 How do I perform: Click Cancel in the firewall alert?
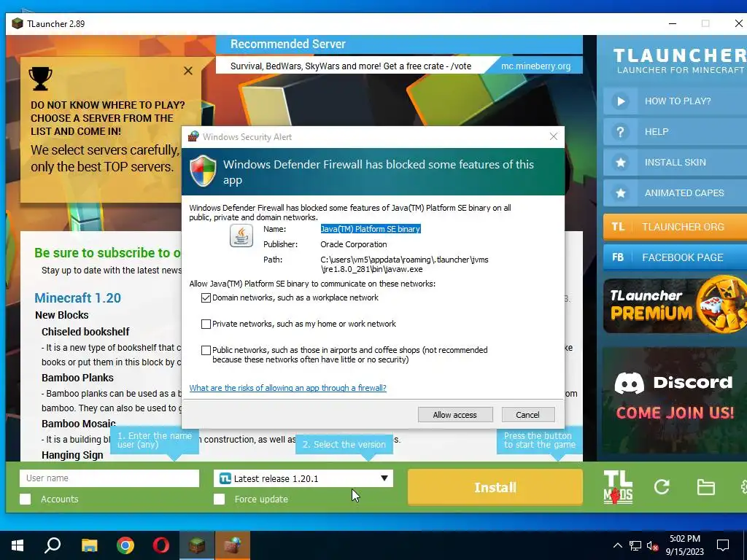(x=528, y=415)
